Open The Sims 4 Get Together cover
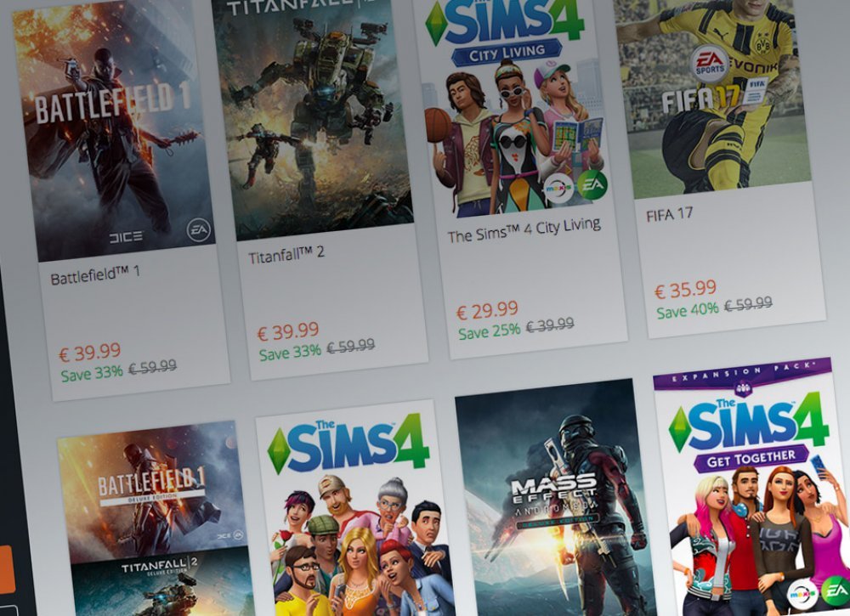 point(752,487)
